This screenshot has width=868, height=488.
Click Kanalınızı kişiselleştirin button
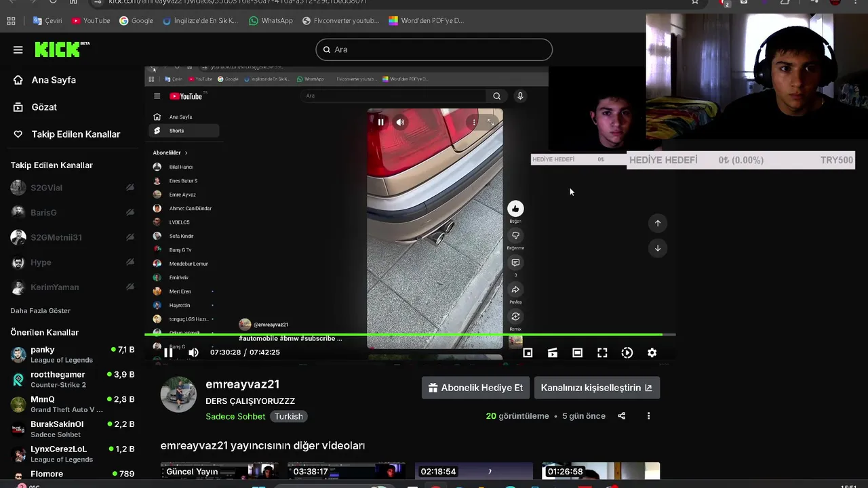pyautogui.click(x=597, y=388)
